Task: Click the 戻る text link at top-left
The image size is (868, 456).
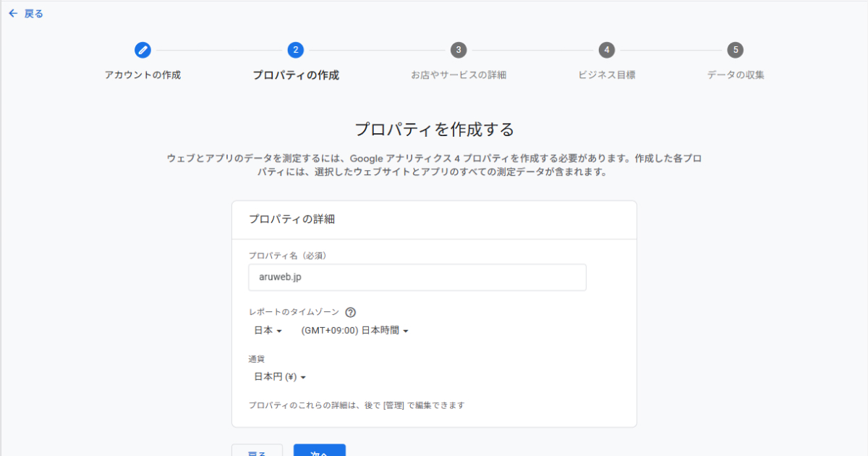Action: (x=33, y=14)
